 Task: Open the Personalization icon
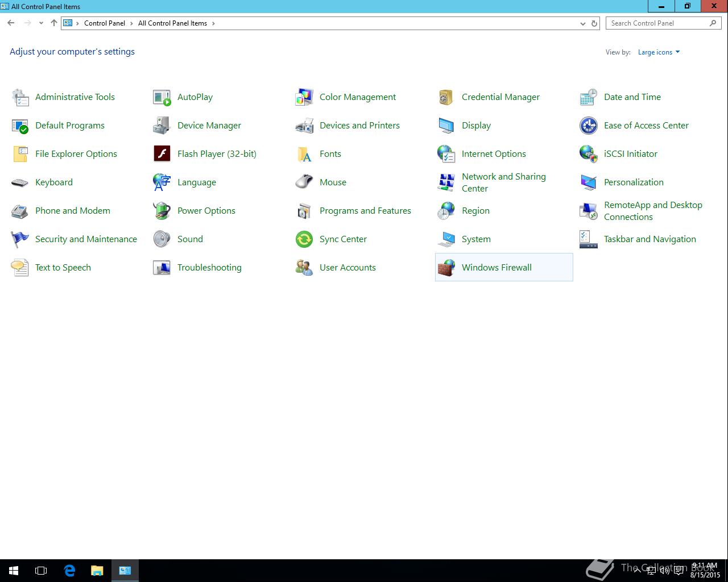[589, 182]
